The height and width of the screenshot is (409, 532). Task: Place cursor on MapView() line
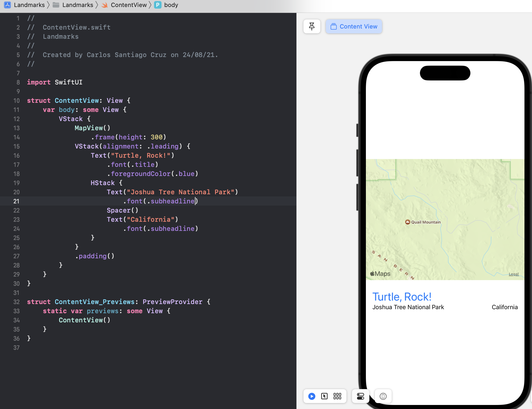(92, 128)
